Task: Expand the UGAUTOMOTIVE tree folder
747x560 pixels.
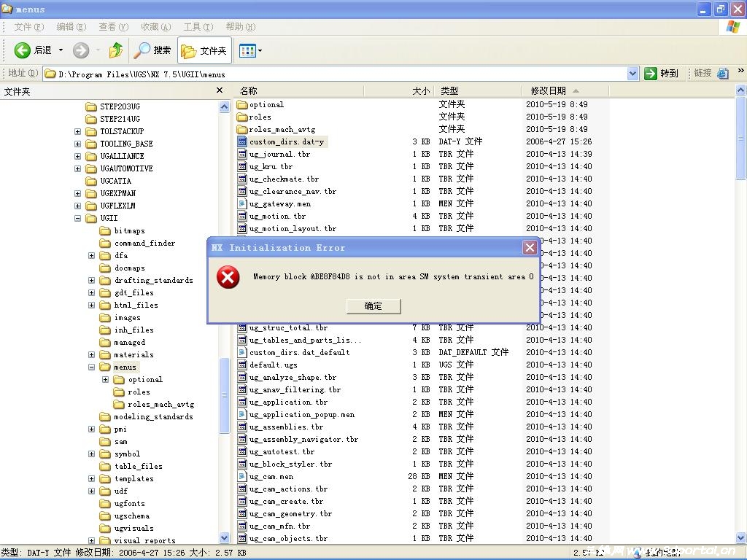Action: point(77,168)
